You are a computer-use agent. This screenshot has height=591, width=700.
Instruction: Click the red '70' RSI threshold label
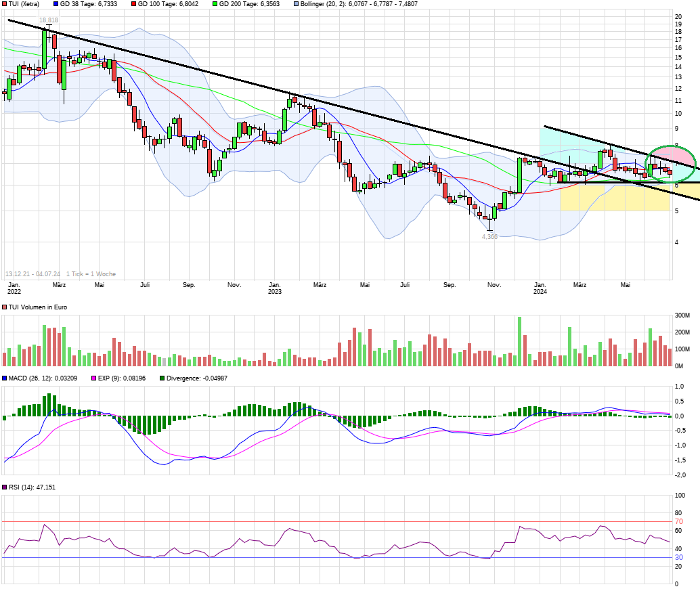679,522
